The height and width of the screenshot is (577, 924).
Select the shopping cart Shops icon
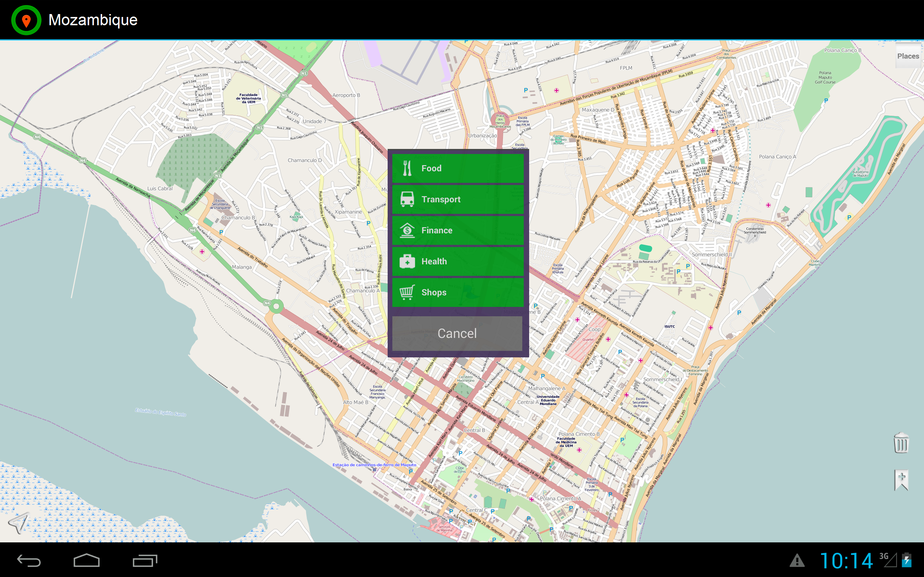(x=407, y=292)
